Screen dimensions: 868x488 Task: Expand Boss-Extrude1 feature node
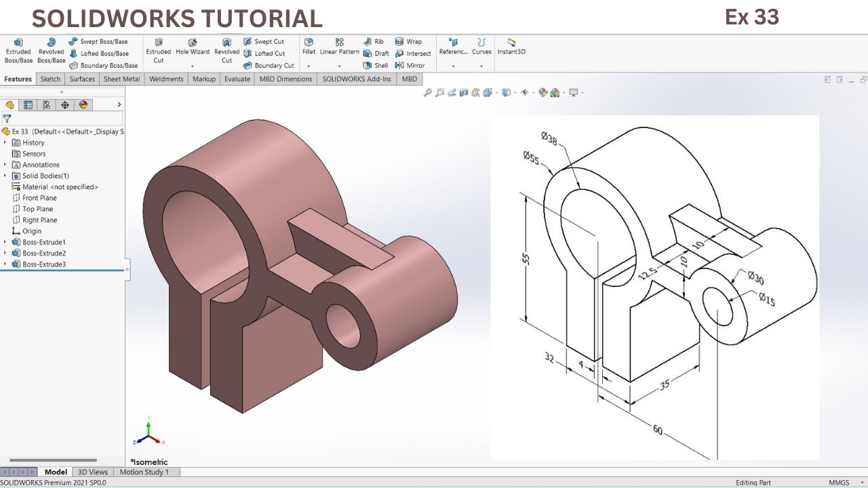(x=5, y=242)
